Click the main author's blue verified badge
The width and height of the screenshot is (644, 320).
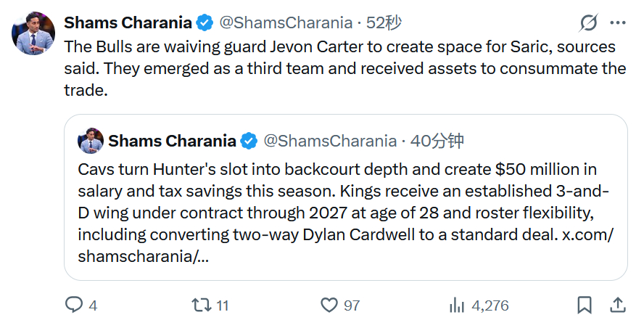pos(205,22)
